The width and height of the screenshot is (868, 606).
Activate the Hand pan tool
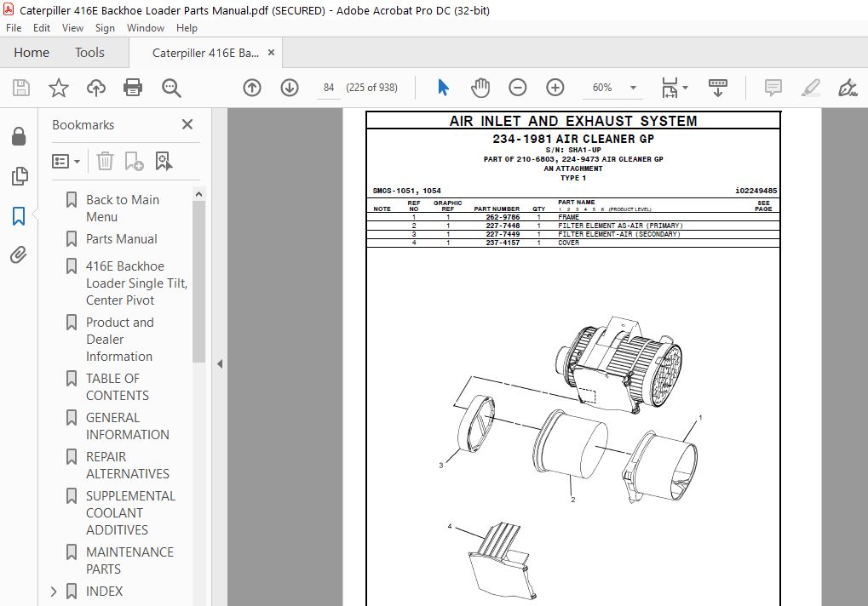[480, 88]
